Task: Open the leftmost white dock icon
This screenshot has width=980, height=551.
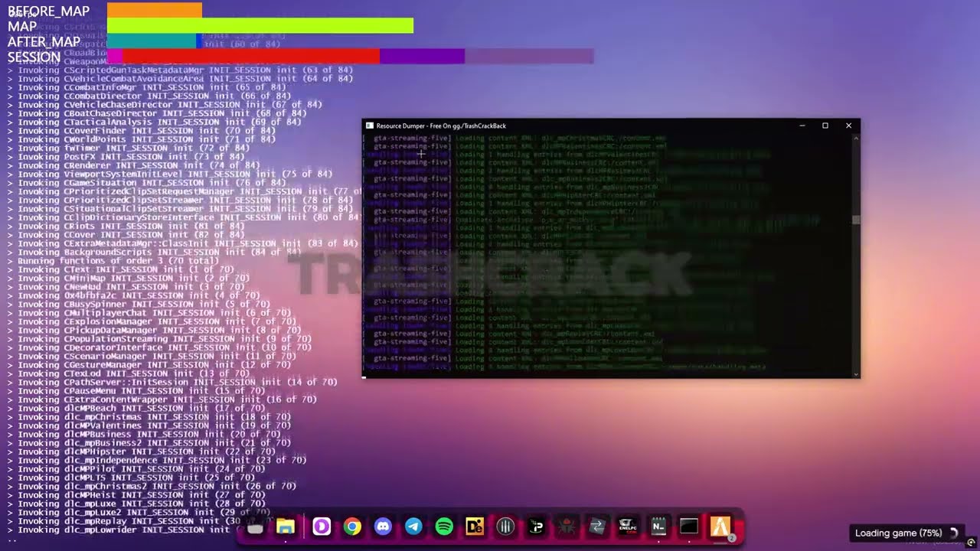Action: pyautogui.click(x=255, y=527)
